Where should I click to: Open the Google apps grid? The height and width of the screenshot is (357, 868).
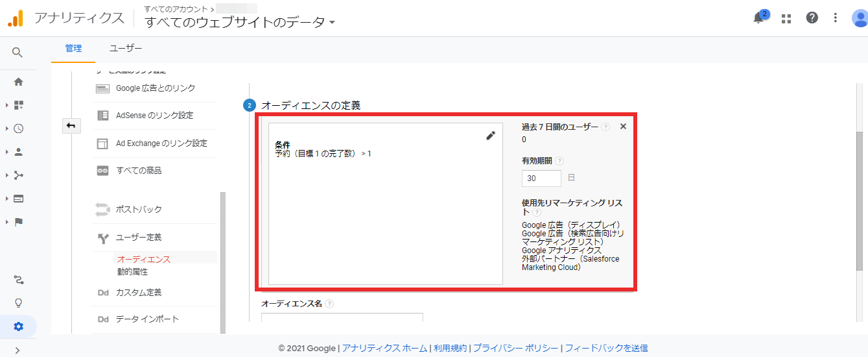pos(786,18)
